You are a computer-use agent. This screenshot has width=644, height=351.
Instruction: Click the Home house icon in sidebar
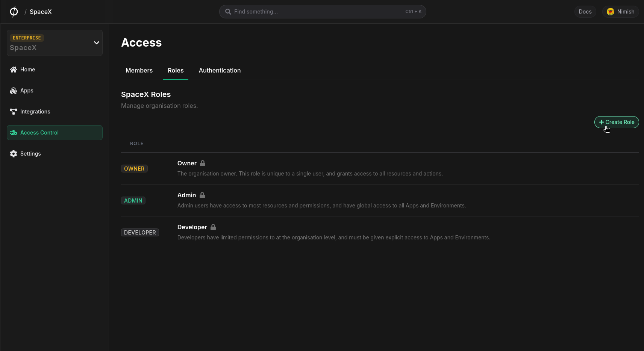point(14,70)
